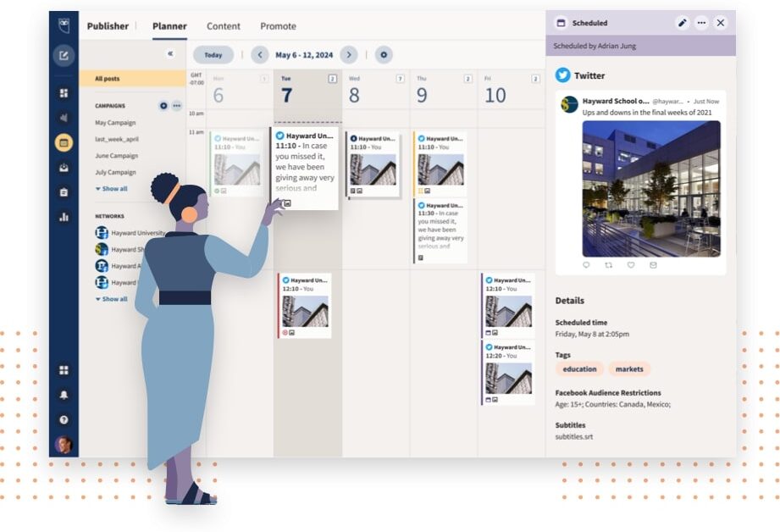780x532 pixels.
Task: Switch to the Content tab
Action: (224, 26)
